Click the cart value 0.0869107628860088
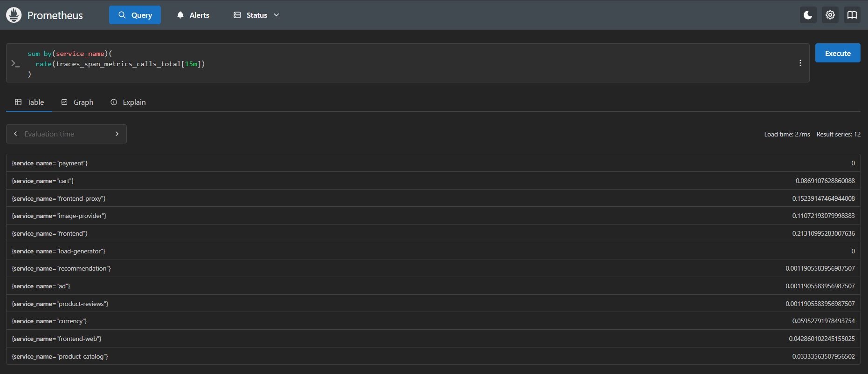 pyautogui.click(x=825, y=181)
